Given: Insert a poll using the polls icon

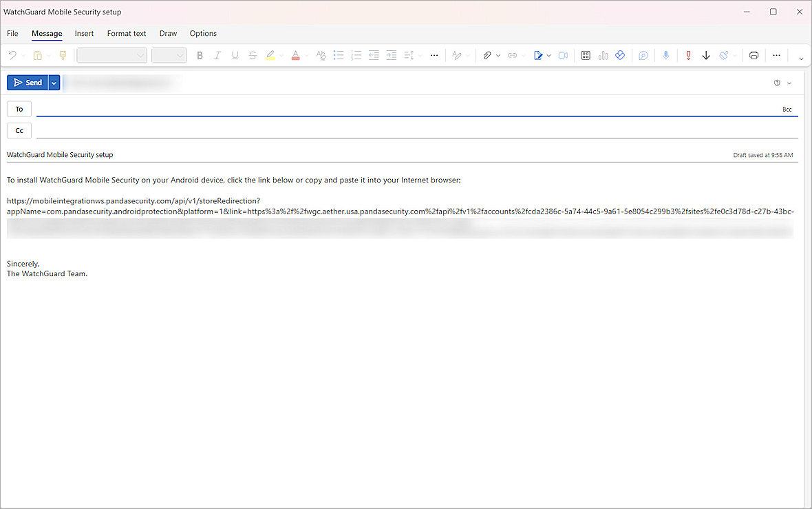Looking at the screenshot, I should coord(603,55).
